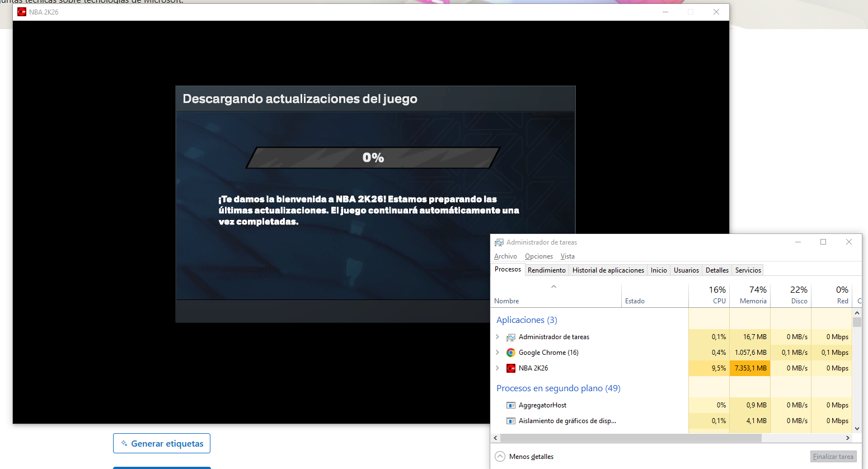Expand the Google Chrome (16) process group
The width and height of the screenshot is (868, 469).
click(x=498, y=353)
